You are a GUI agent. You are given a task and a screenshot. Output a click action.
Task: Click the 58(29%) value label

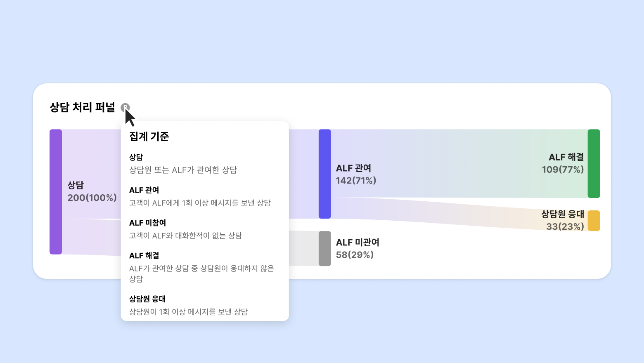355,255
